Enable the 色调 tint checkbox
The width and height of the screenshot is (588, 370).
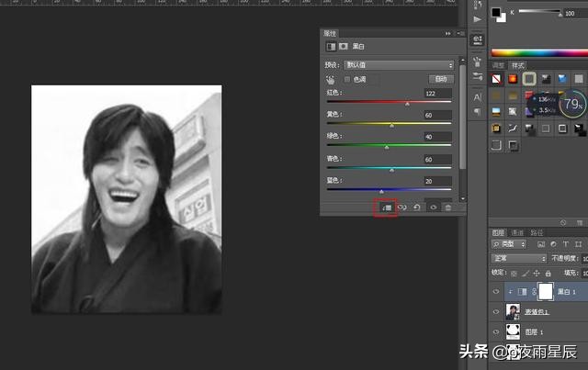[347, 80]
